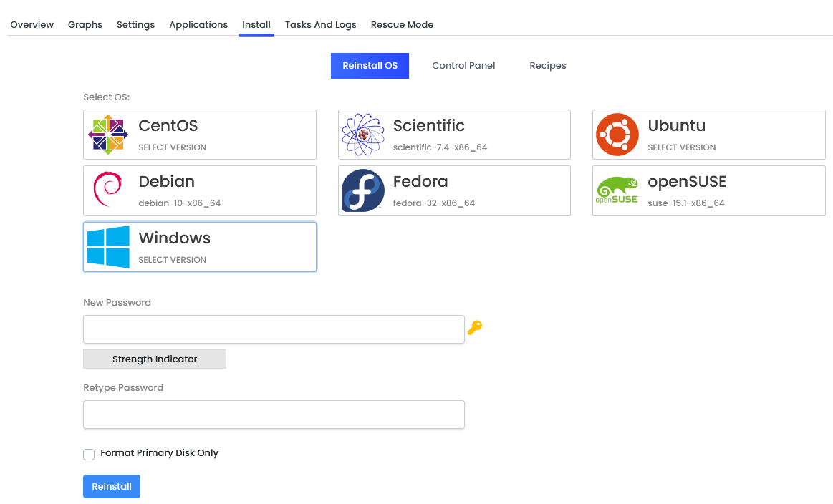Click the Fedora logo icon
Image resolution: width=833 pixels, height=504 pixels.
click(363, 190)
